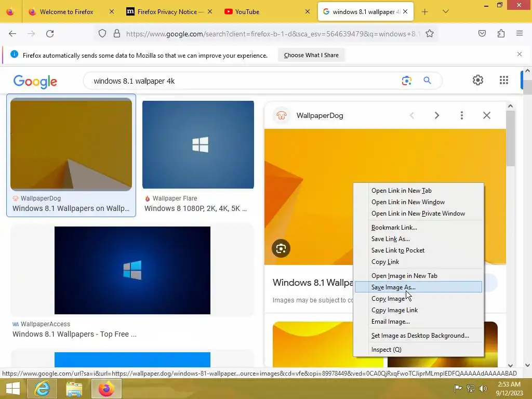The height and width of the screenshot is (399, 532).
Task: Choose Copy Image Link entry
Action: (418, 310)
